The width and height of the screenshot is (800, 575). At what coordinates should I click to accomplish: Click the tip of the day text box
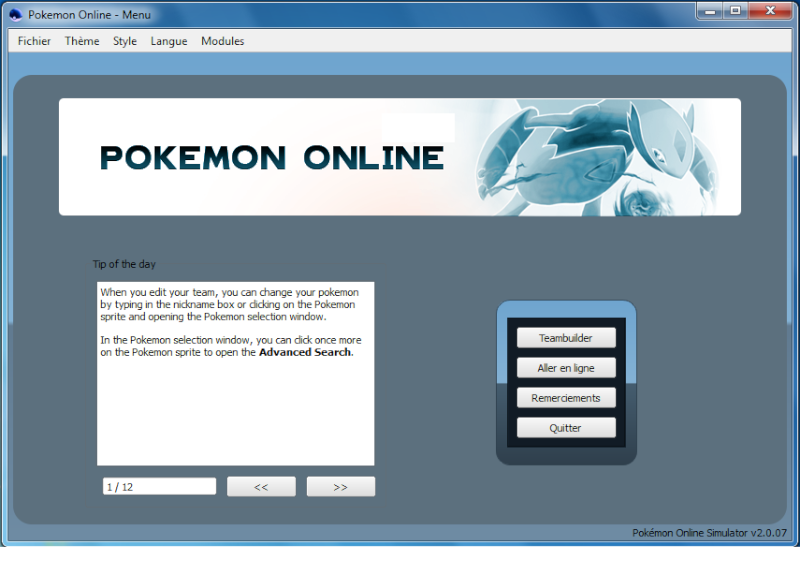[236, 373]
